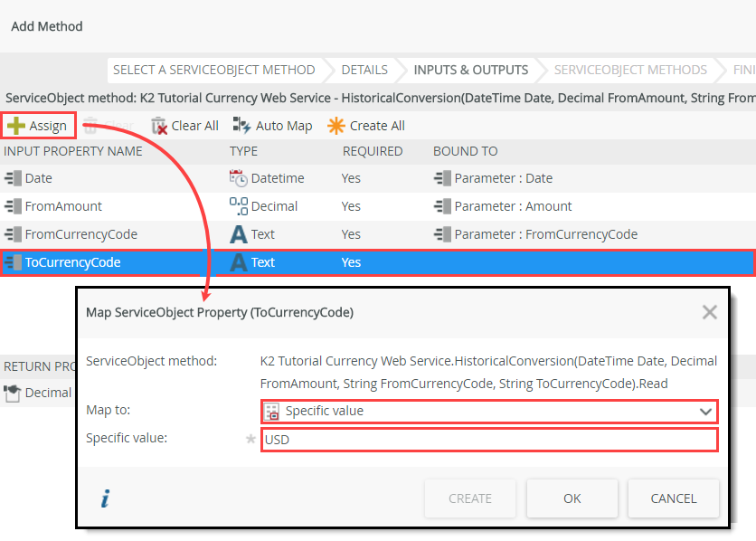The height and width of the screenshot is (541, 756).
Task: Click the Decimal type icon in FromAmount row
Action: (238, 206)
